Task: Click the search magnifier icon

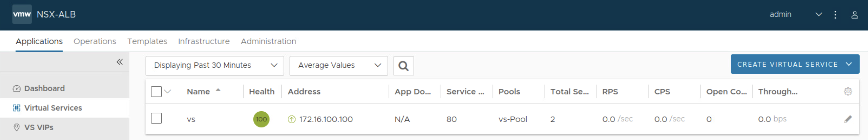Action: (x=403, y=66)
